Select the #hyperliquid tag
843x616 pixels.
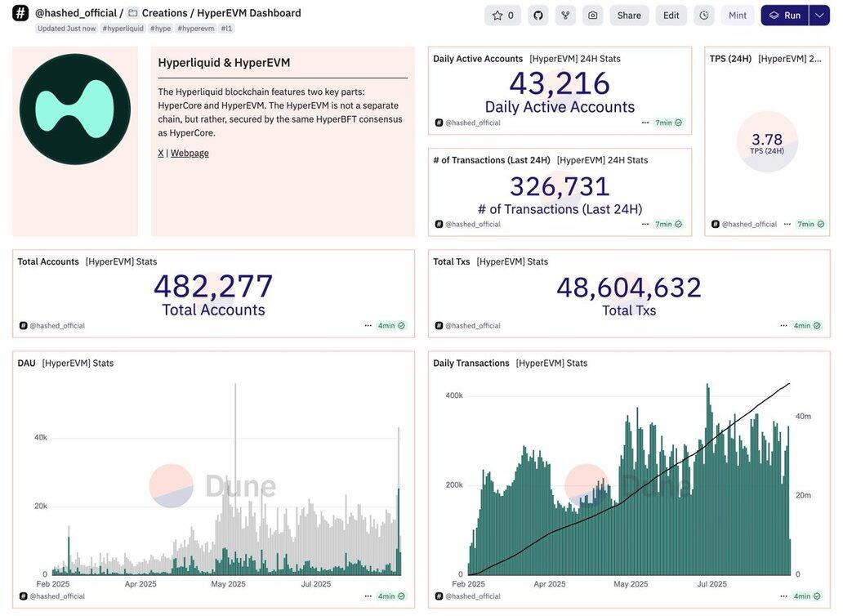point(123,29)
